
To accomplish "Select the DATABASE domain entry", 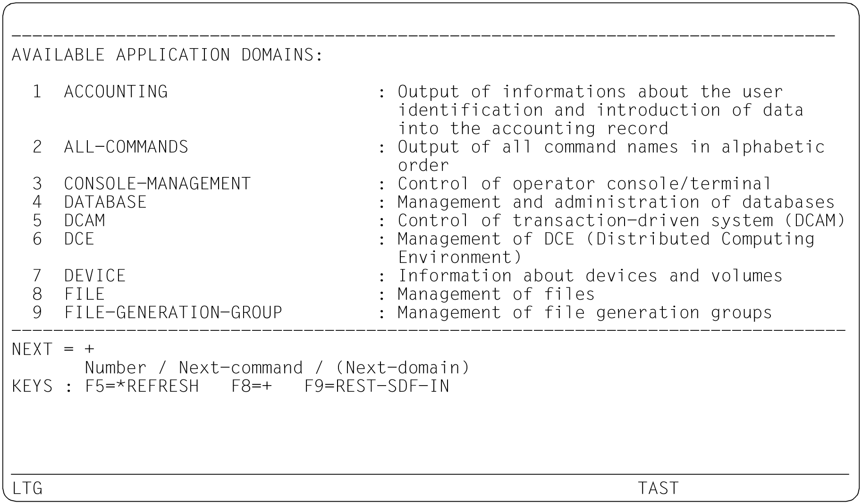I will click(105, 202).
